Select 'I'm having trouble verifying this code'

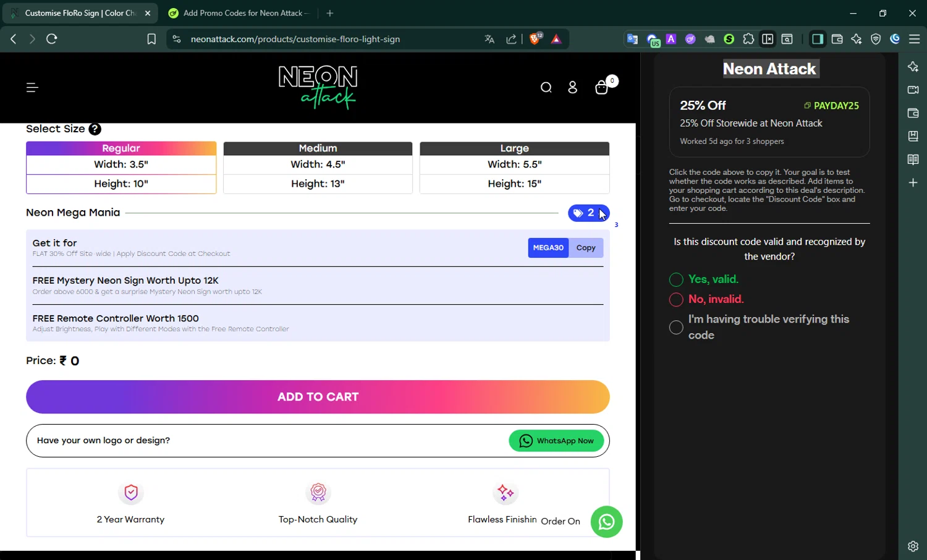676,327
